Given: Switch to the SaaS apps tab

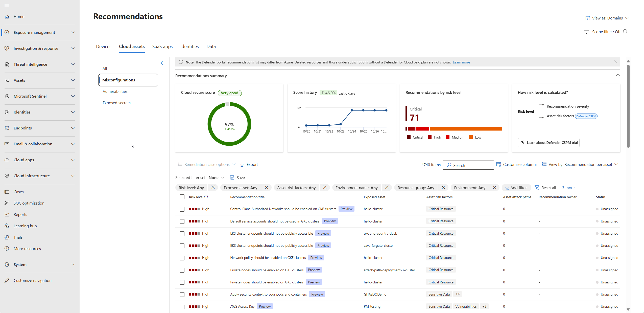Looking at the screenshot, I should 162,47.
